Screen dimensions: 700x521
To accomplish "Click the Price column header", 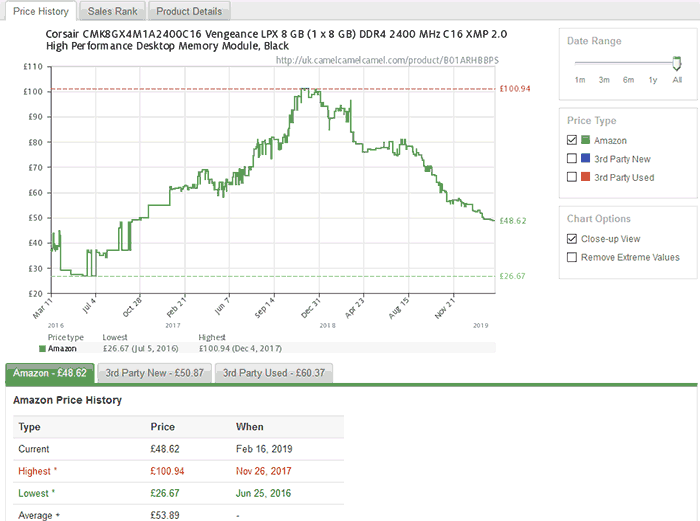I will 162,427.
